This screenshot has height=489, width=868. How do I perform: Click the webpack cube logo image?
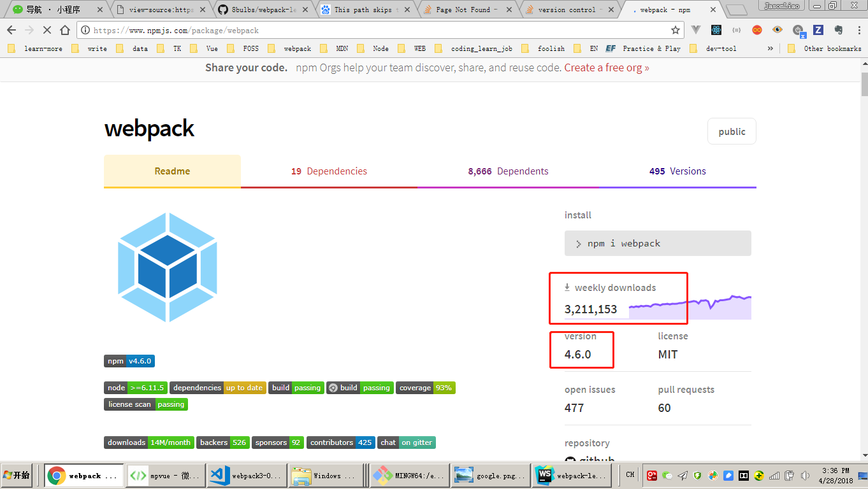coord(168,267)
